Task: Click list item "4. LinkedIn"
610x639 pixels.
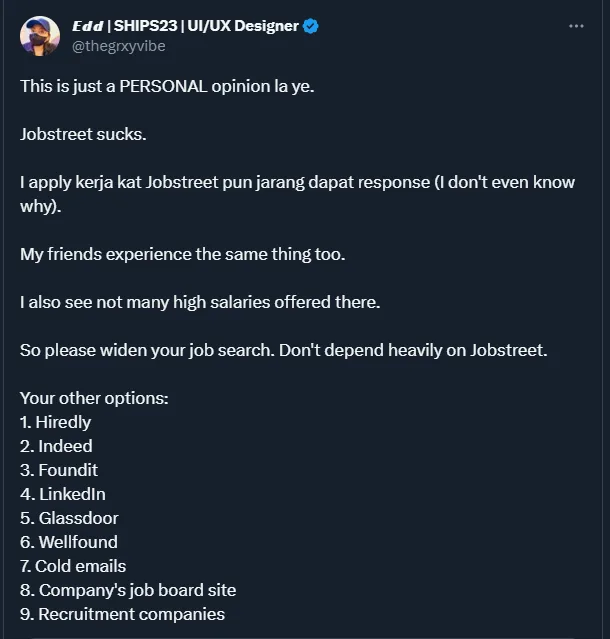Action: (x=63, y=494)
